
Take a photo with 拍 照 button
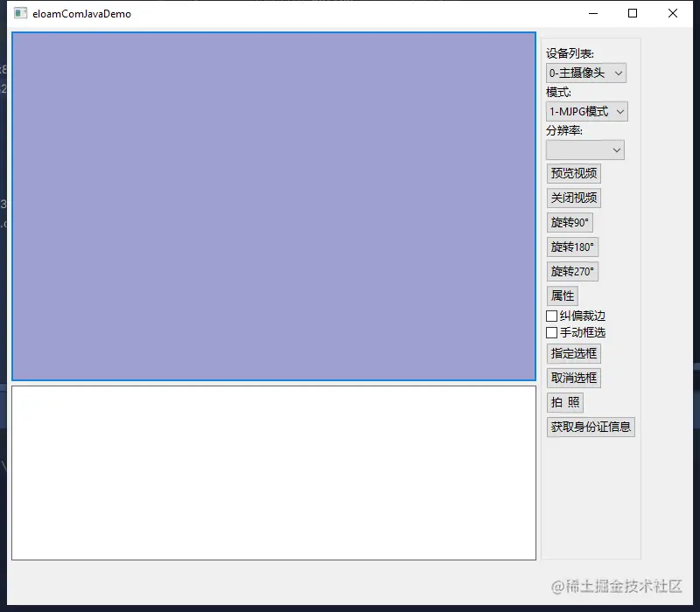pyautogui.click(x=564, y=403)
